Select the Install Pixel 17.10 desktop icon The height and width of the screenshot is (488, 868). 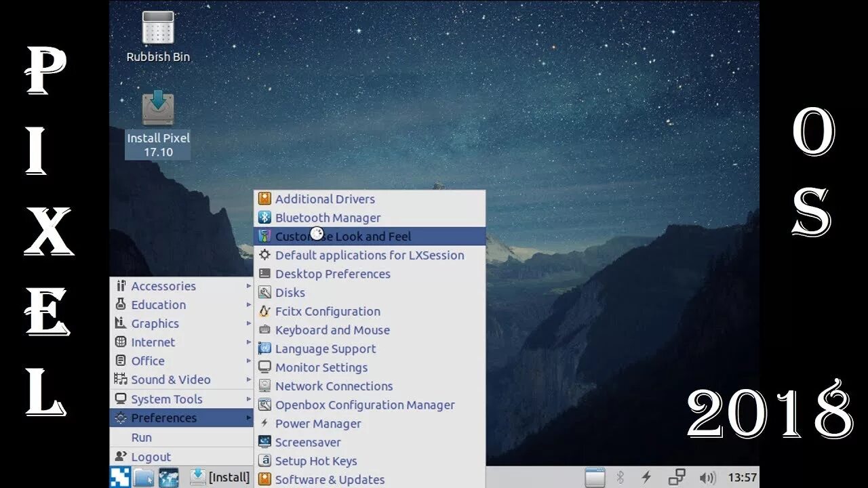158,125
